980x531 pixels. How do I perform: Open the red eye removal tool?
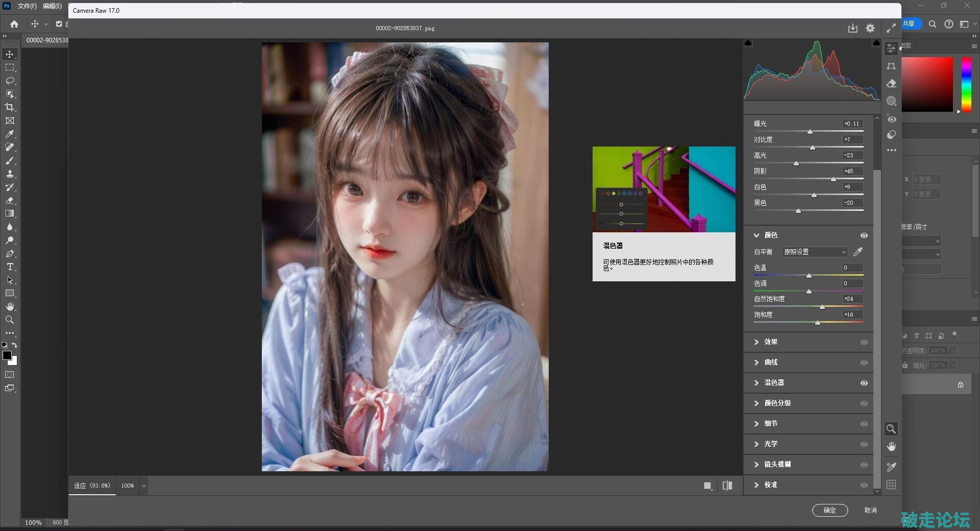point(892,119)
